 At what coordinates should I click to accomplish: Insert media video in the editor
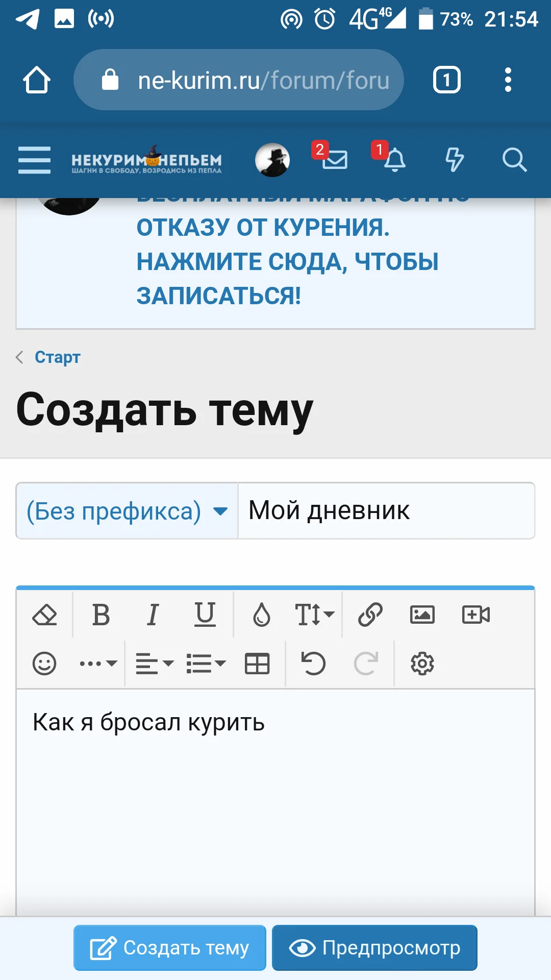(475, 615)
